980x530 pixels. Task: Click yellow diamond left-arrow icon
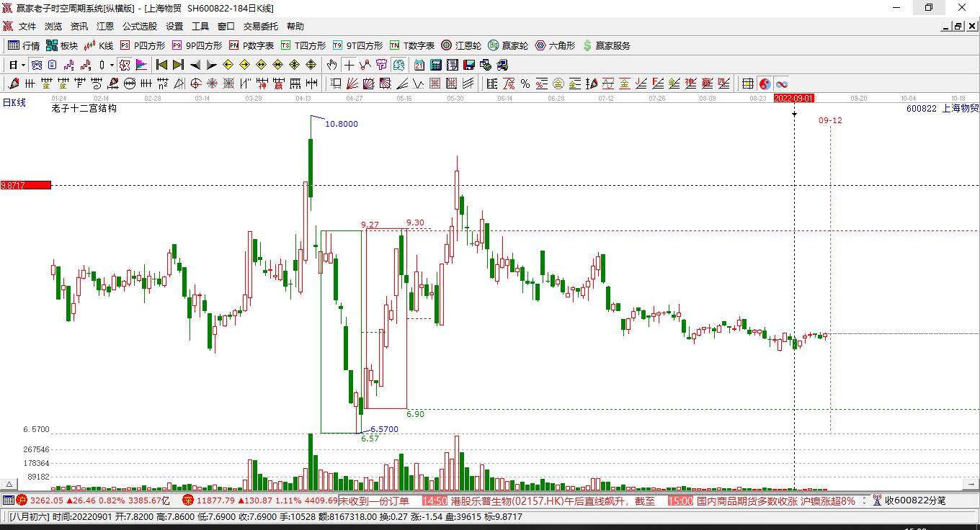click(228, 65)
